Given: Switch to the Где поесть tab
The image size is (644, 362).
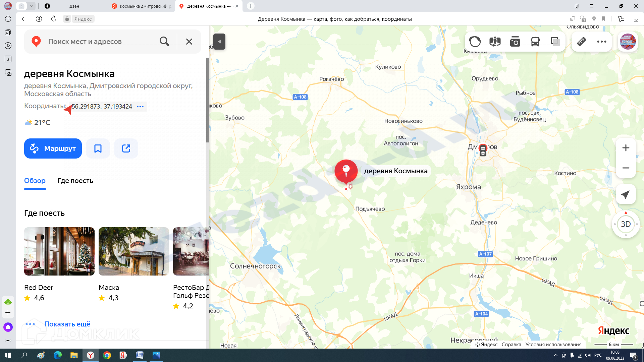Looking at the screenshot, I should click(x=75, y=181).
